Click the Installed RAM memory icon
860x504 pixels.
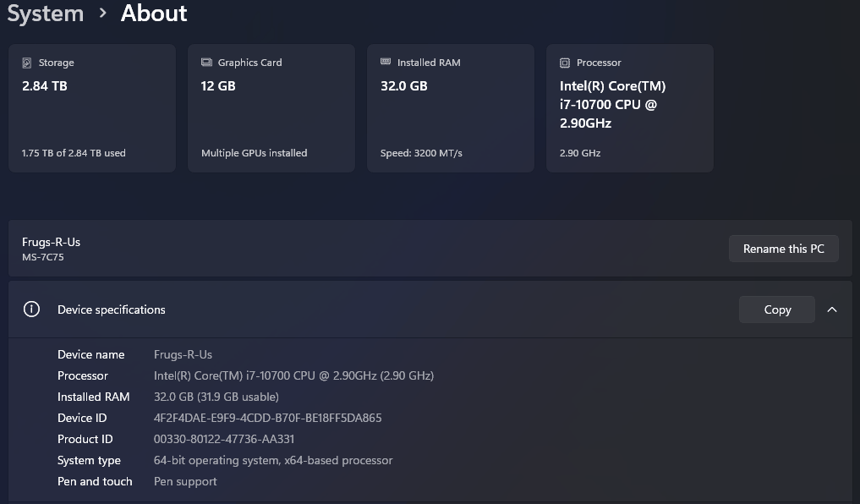[x=386, y=62]
